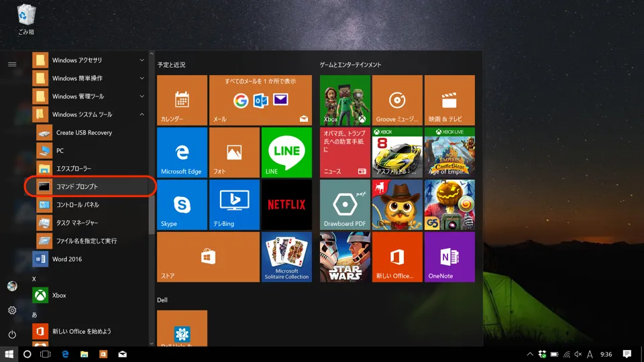Launch コマンド プロンプト (Command Prompt)
Screen dimensions: 644x362
[91, 186]
